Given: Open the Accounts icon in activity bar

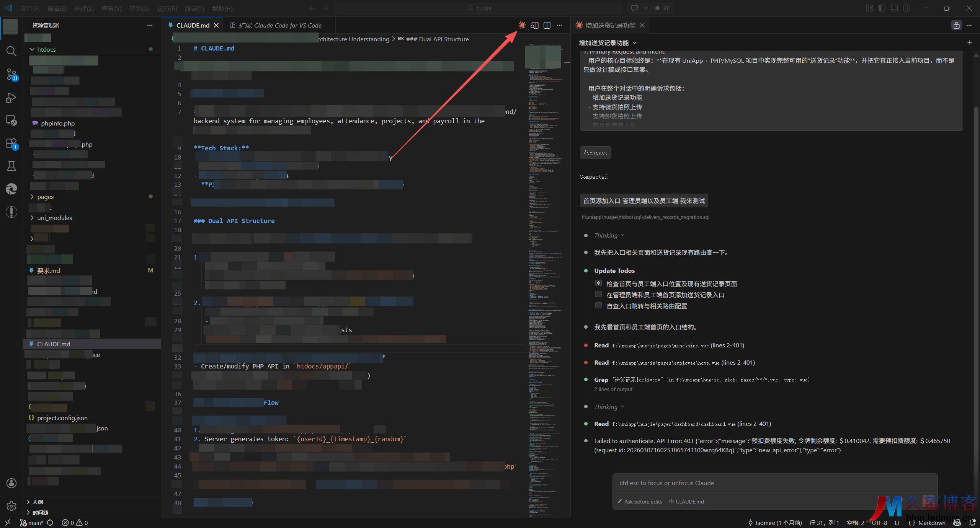Looking at the screenshot, I should click(11, 483).
